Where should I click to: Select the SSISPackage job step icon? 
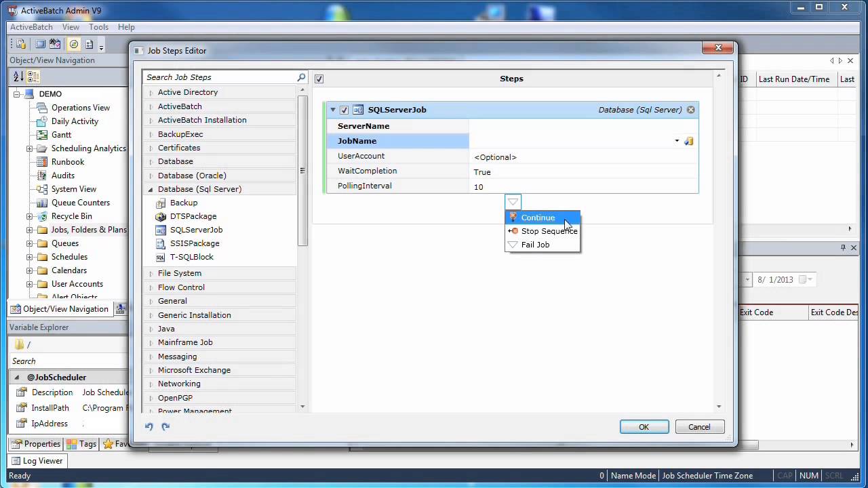tap(161, 243)
